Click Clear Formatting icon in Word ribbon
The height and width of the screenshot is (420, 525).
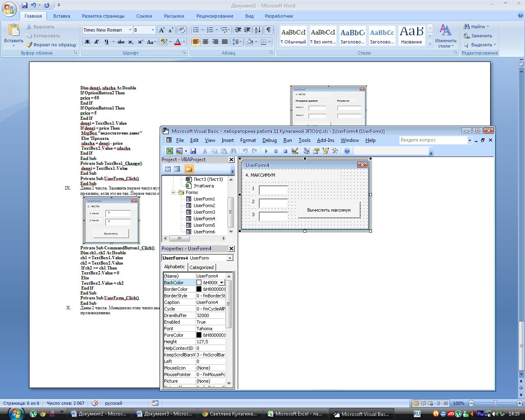coord(182,30)
